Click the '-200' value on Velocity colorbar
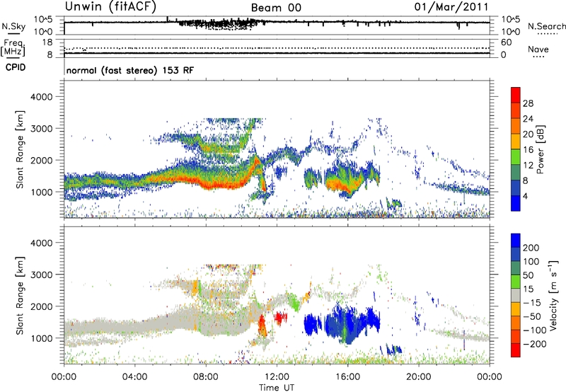 [535, 344]
